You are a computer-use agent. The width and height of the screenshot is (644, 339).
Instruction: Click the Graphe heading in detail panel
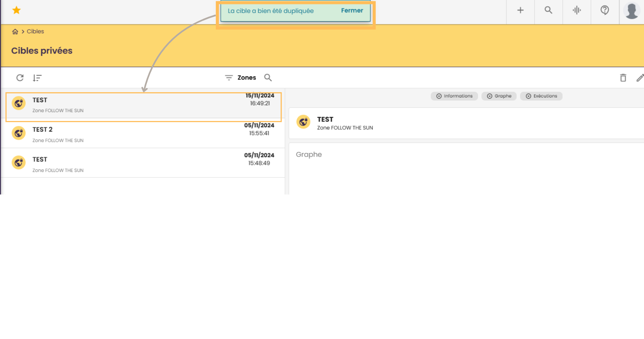click(309, 155)
